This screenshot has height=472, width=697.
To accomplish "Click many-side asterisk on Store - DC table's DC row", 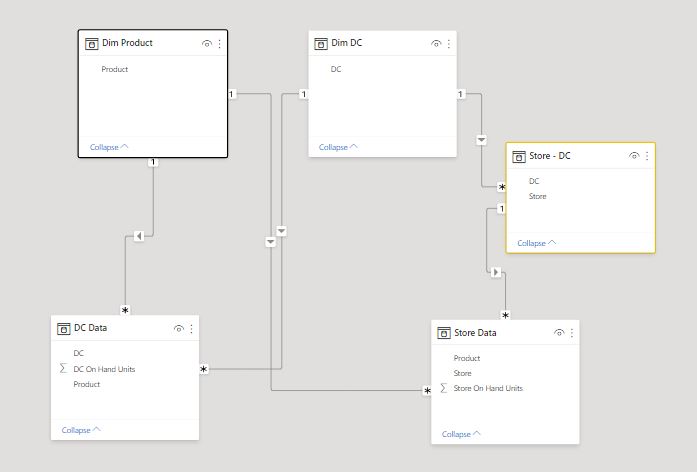I will [x=502, y=187].
